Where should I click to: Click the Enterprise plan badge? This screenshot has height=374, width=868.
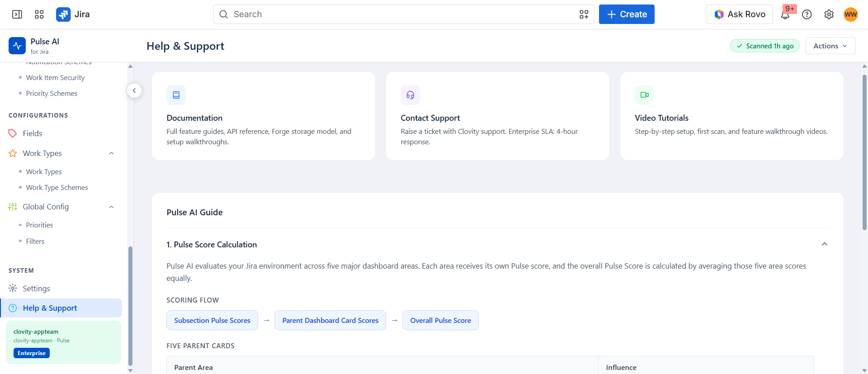(32, 353)
